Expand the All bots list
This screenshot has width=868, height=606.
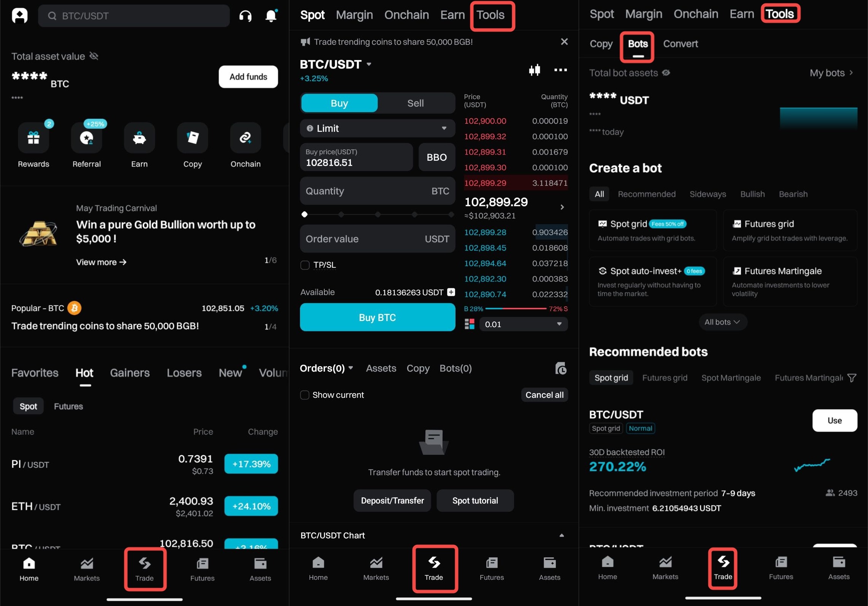coord(722,322)
